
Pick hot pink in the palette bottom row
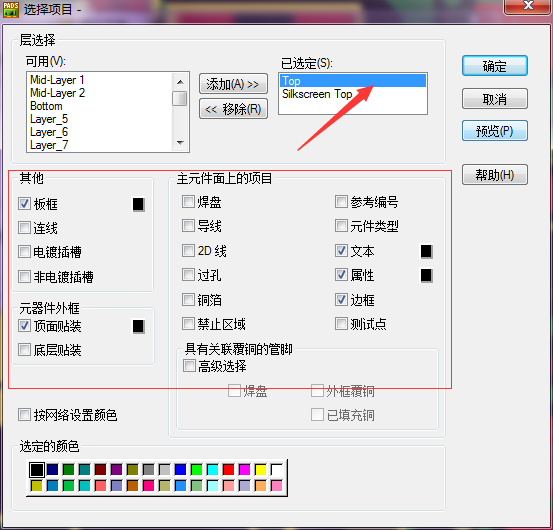click(x=148, y=486)
